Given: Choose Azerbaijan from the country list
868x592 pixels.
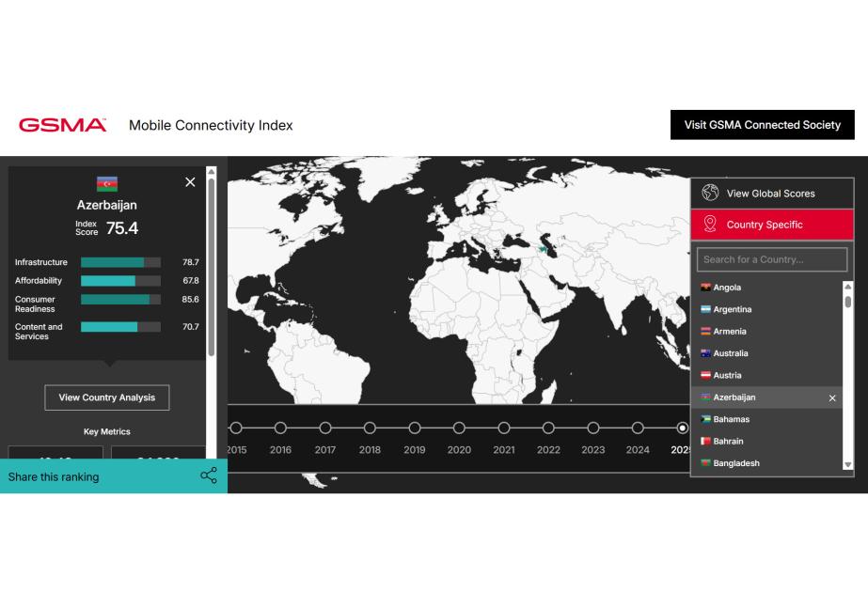Looking at the screenshot, I should pos(766,397).
